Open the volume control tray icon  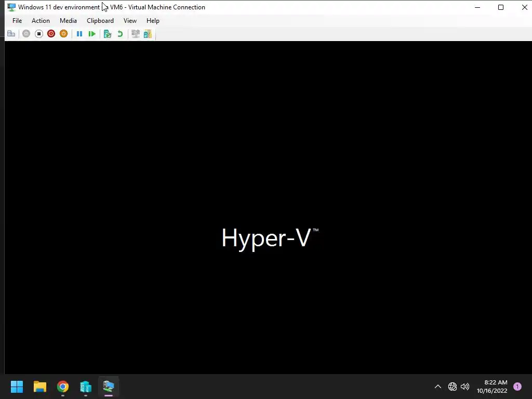tap(465, 387)
